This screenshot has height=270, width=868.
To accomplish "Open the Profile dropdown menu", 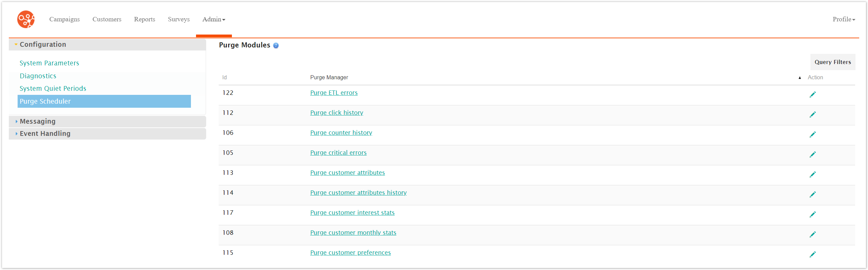I will point(843,19).
